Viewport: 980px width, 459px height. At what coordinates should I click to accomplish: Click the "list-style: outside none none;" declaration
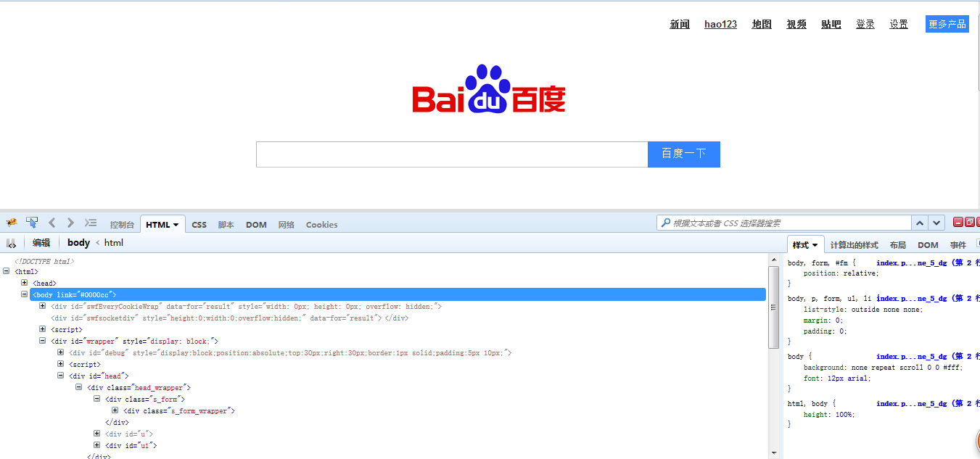point(863,309)
